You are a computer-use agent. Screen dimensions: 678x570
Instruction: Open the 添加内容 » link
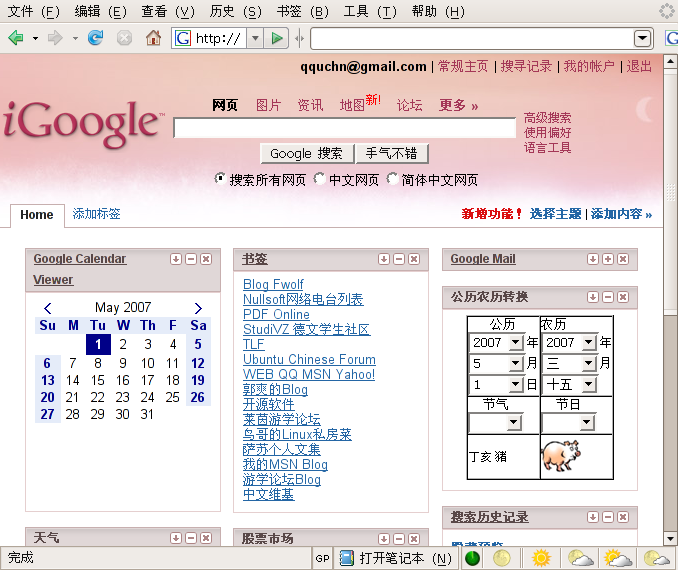tap(621, 214)
